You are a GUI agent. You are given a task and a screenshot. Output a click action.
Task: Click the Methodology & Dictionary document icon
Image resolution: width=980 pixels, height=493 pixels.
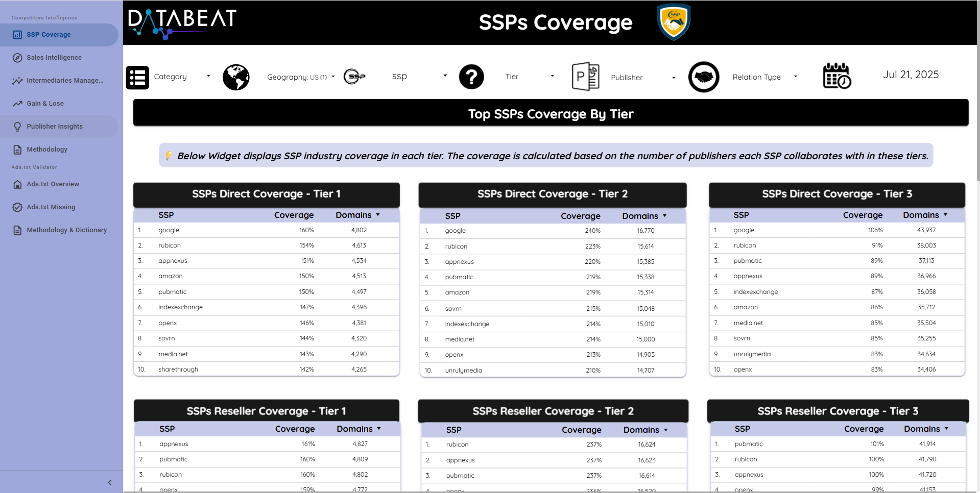tap(17, 230)
